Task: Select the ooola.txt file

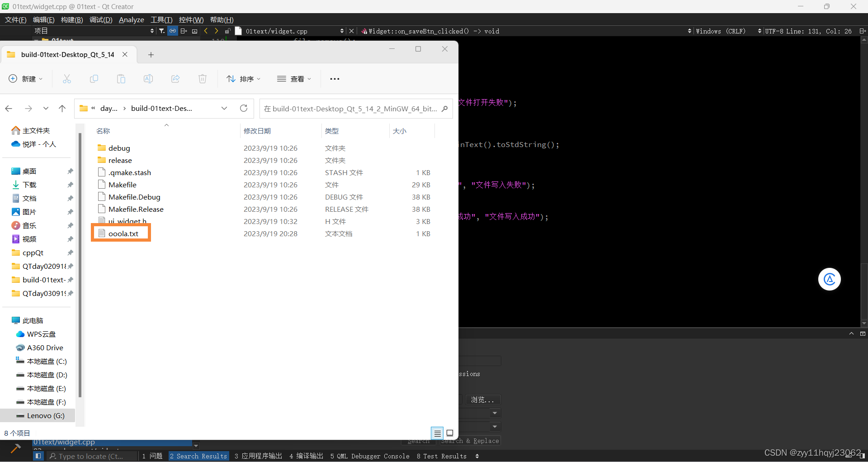Action: 123,233
